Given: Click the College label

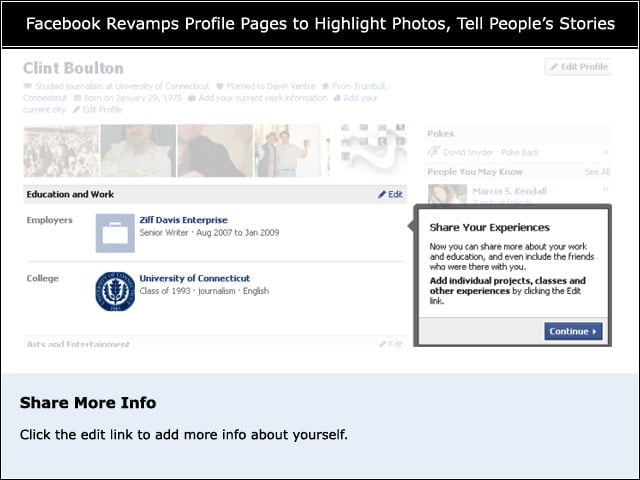Looking at the screenshot, I should 42,278.
